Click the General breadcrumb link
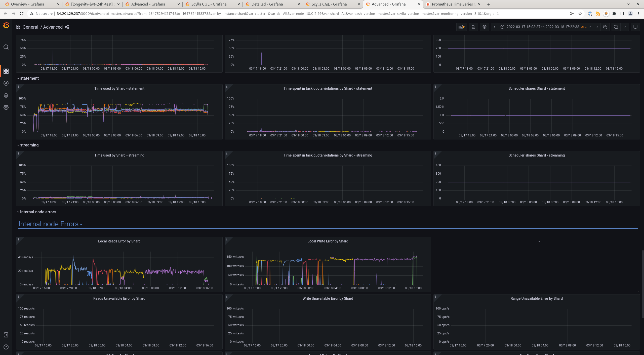Screen dimensions: 644x355 (30, 27)
